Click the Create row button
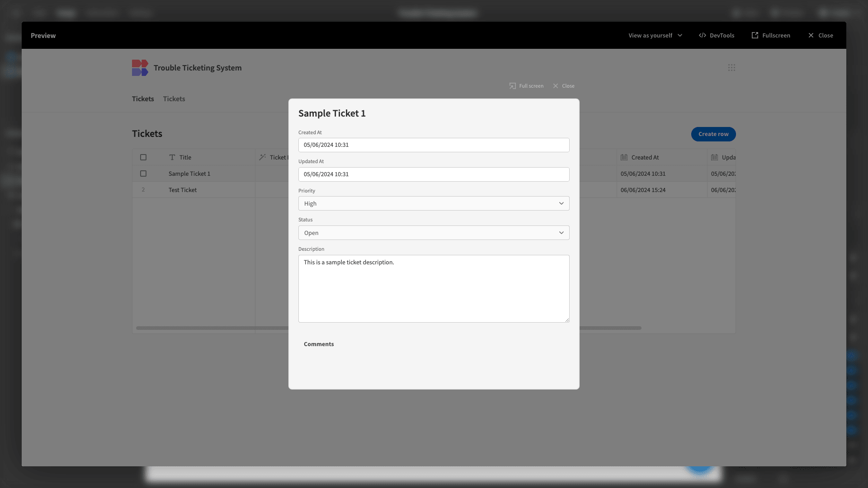Screen dimensions: 868x488 coord(713,134)
